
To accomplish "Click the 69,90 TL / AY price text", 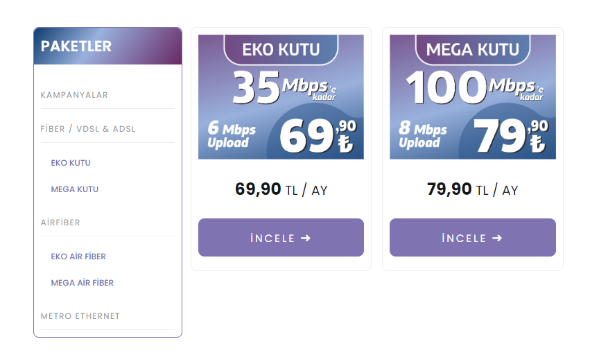I will tap(281, 189).
